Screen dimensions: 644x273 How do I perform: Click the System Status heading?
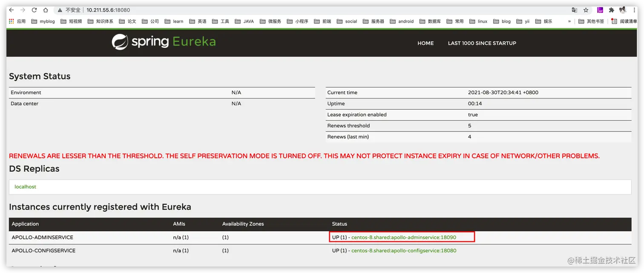coord(40,76)
